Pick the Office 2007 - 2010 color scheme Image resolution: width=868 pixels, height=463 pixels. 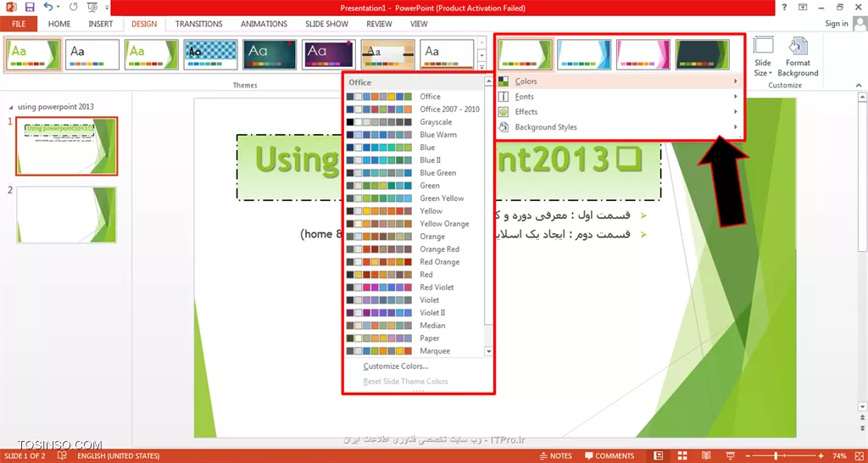[x=414, y=109]
